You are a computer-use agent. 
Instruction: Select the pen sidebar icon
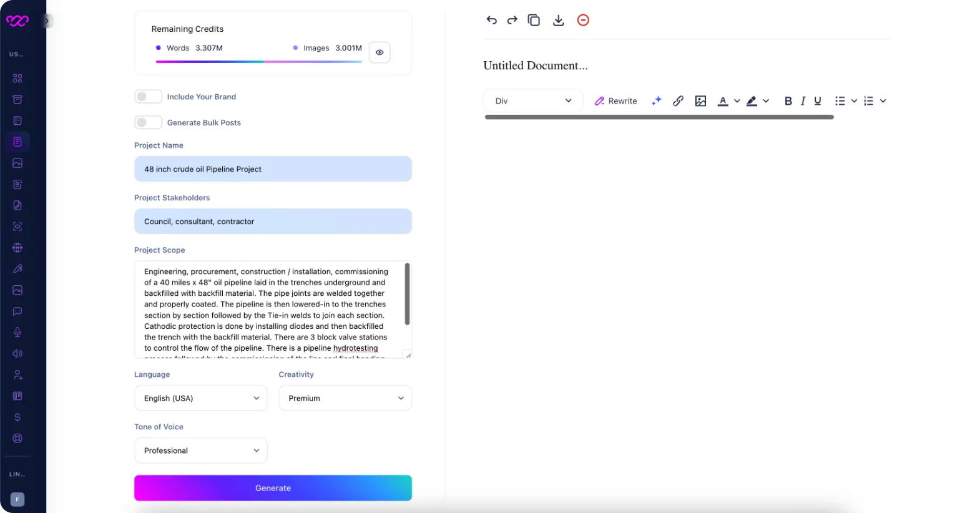click(x=17, y=269)
